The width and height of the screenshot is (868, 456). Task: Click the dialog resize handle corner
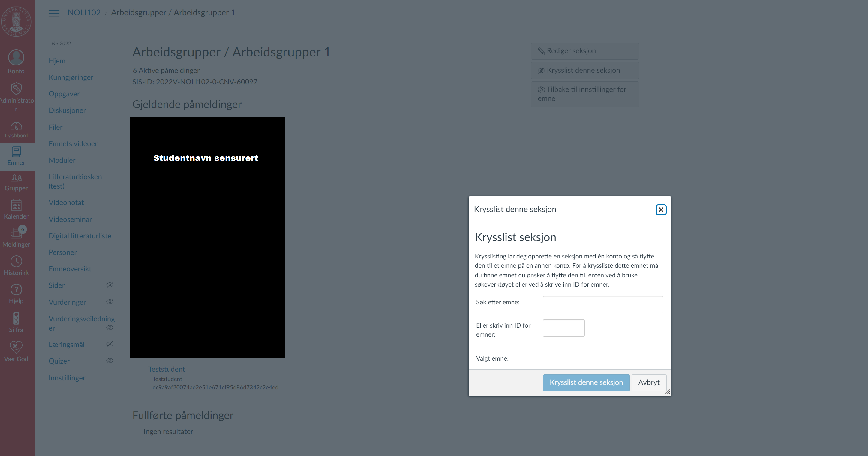pyautogui.click(x=667, y=392)
